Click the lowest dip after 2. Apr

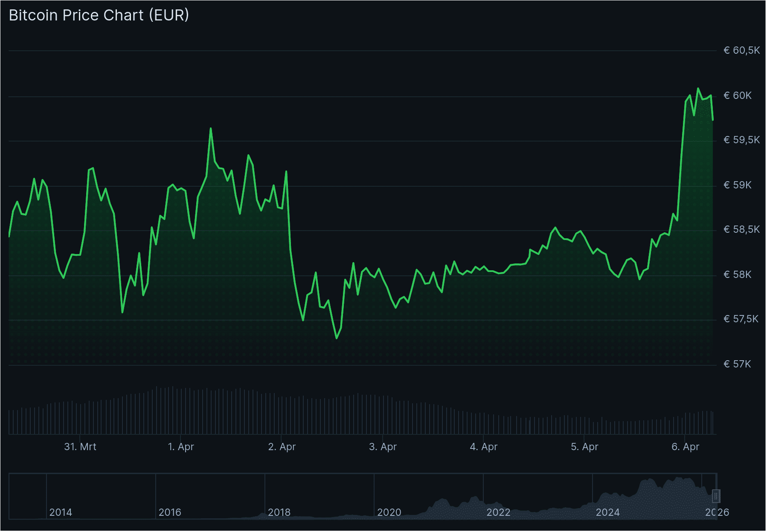tap(337, 338)
